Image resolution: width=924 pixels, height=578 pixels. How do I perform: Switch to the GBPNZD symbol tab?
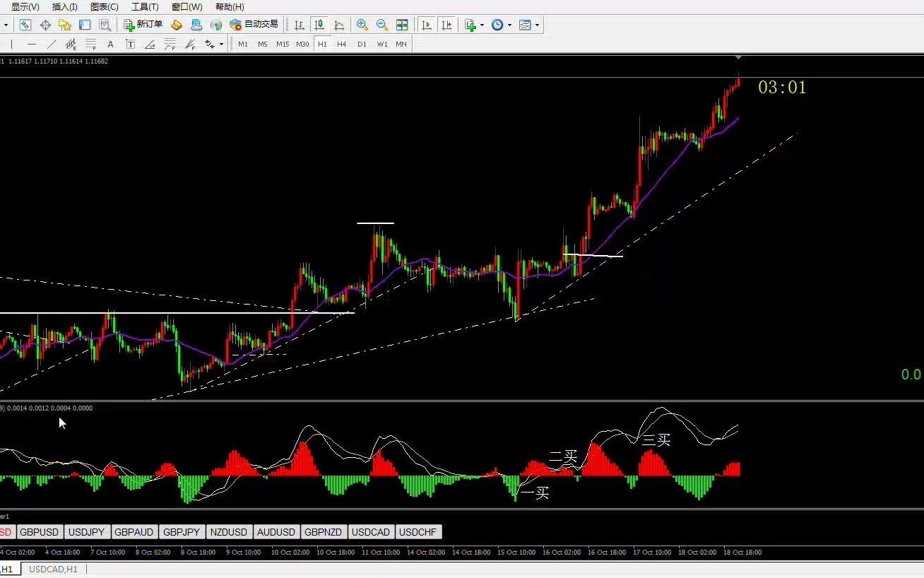324,532
